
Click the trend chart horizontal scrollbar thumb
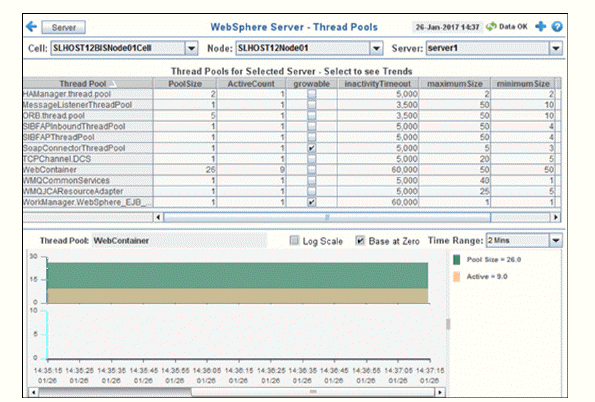click(x=313, y=392)
